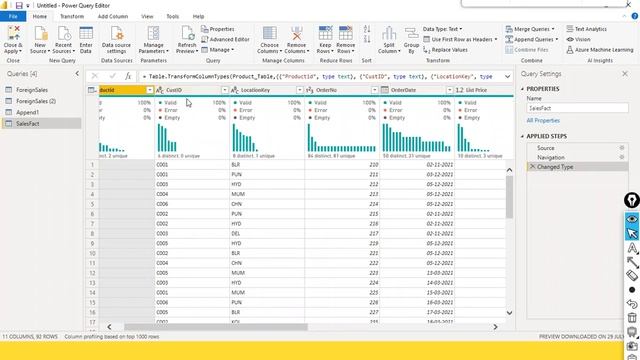Click the Remove Rows icon
The width and height of the screenshot is (640, 360).
[345, 33]
